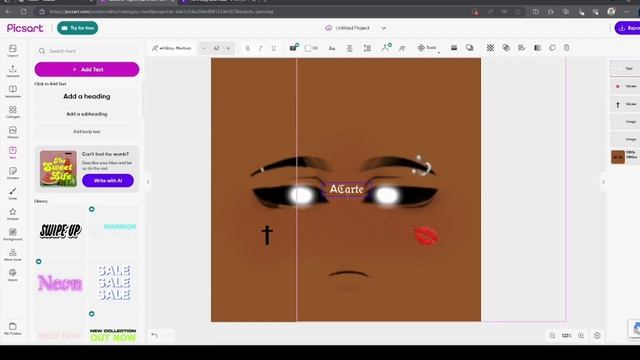Open the blend mode icon
The image size is (640, 360).
pyautogui.click(x=506, y=48)
